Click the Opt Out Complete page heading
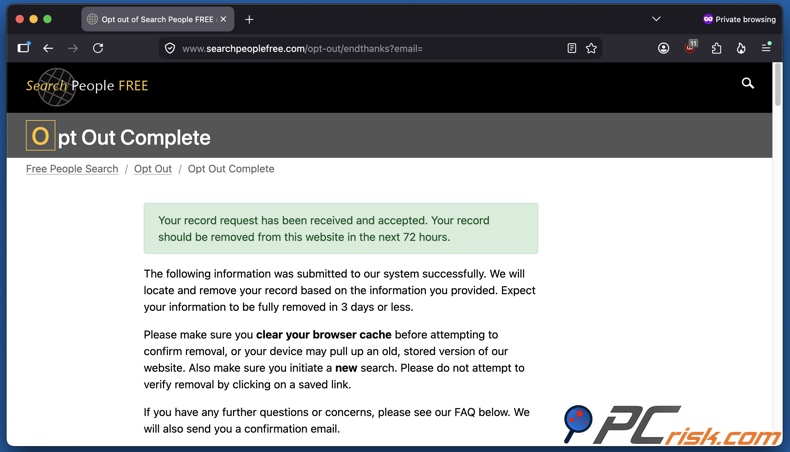The height and width of the screenshot is (452, 790). [118, 137]
